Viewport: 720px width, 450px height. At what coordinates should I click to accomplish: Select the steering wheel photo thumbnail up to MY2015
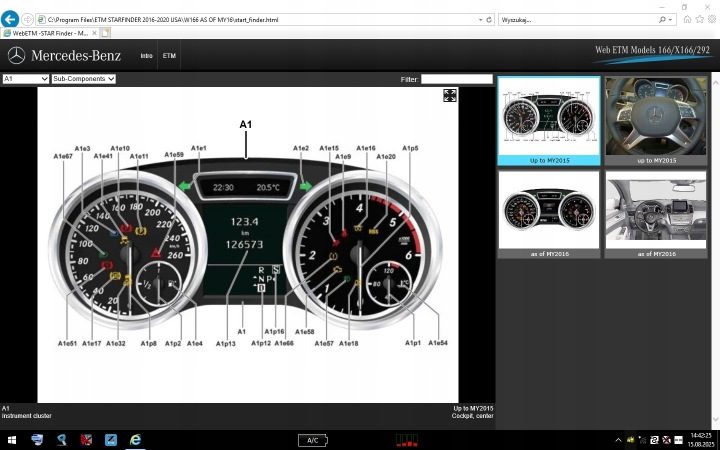(656, 121)
